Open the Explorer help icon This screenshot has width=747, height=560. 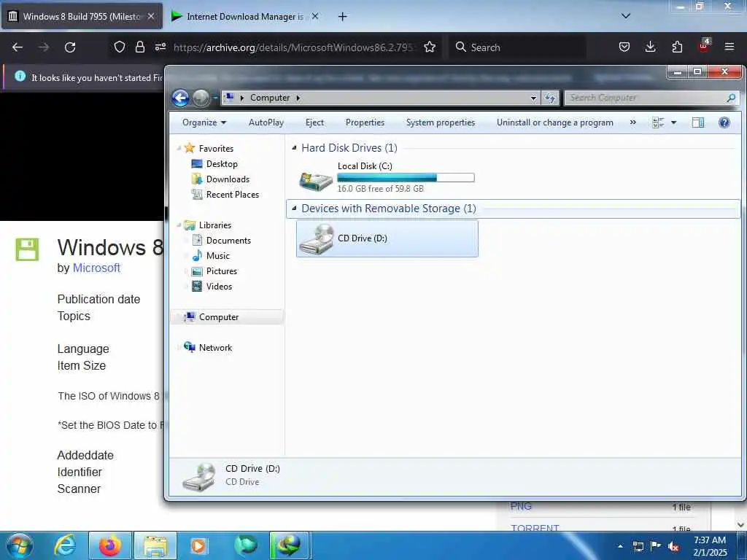[x=724, y=122]
